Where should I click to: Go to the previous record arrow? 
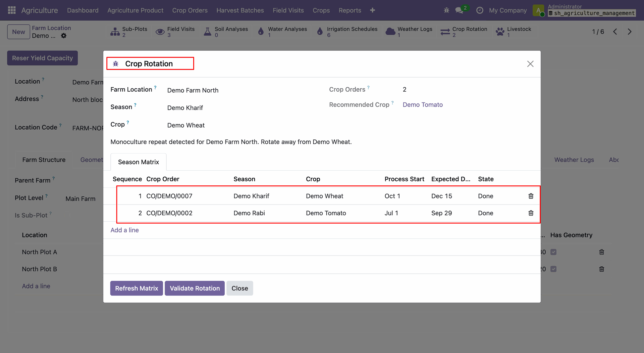(615, 32)
